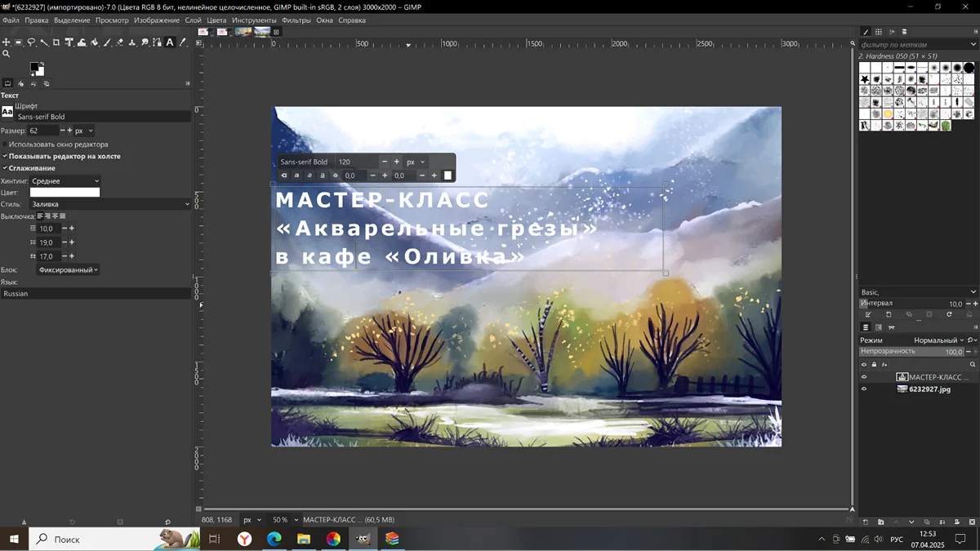Adjust the Непрозрачность opacity slider

[x=911, y=352]
